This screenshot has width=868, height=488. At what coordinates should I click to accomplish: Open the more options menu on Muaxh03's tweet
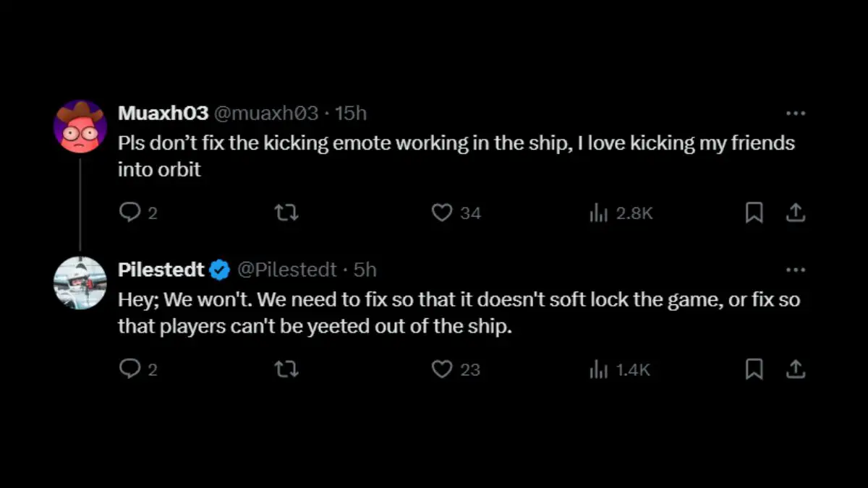click(796, 113)
